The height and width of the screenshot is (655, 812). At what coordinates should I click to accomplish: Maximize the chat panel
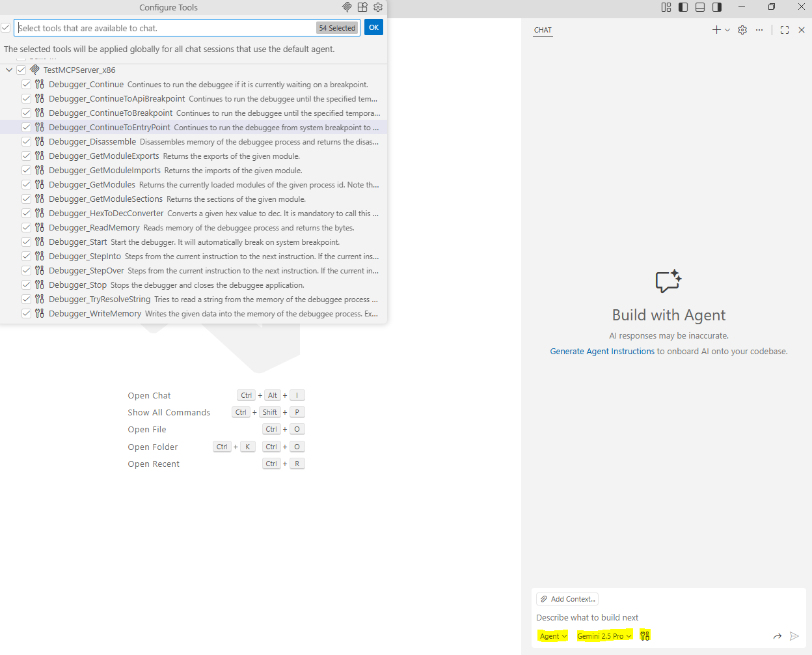coord(785,30)
